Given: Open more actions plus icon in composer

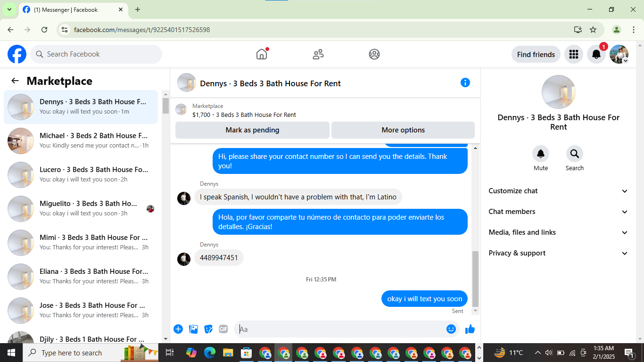Looking at the screenshot, I should tap(178, 329).
